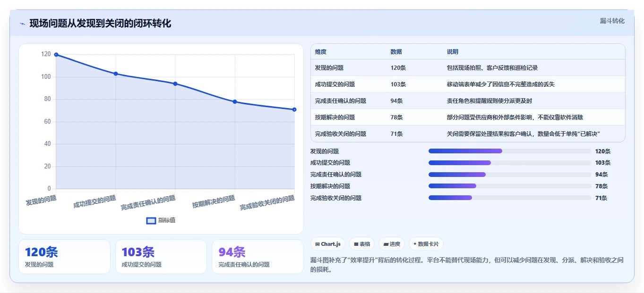Select the Chart.js tag chip

coord(328,244)
